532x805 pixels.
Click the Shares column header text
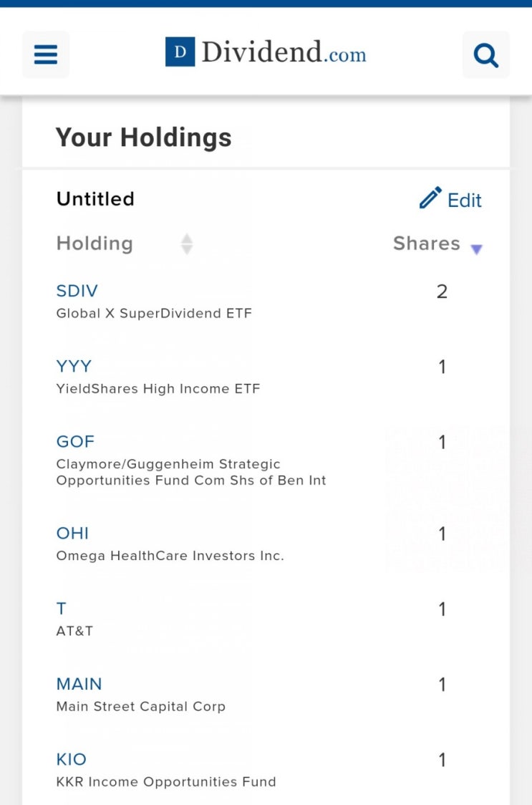[426, 244]
